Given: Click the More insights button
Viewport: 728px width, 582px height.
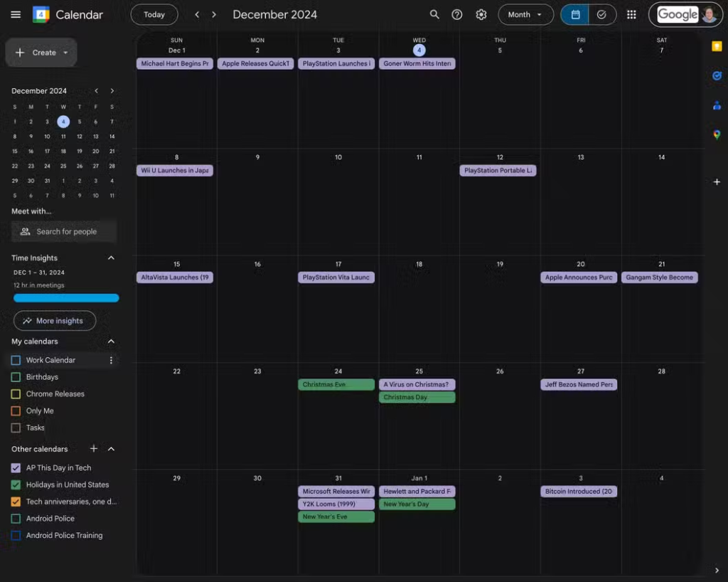Looking at the screenshot, I should tap(55, 321).
